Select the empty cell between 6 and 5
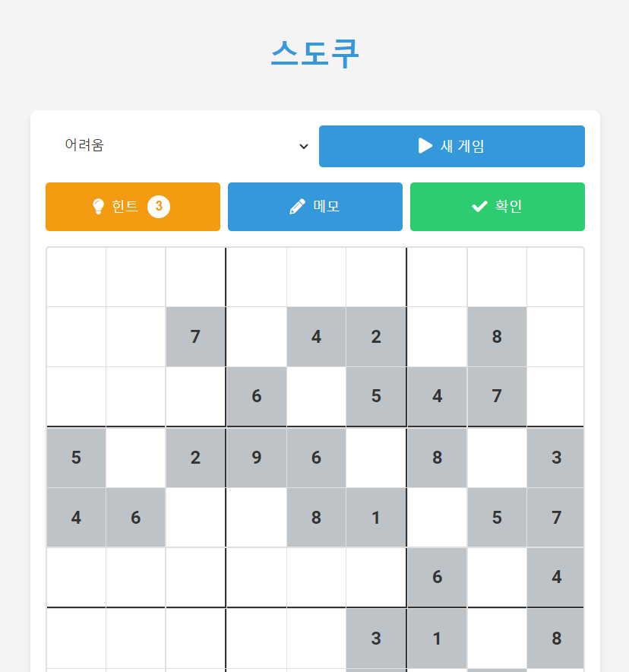 (317, 396)
